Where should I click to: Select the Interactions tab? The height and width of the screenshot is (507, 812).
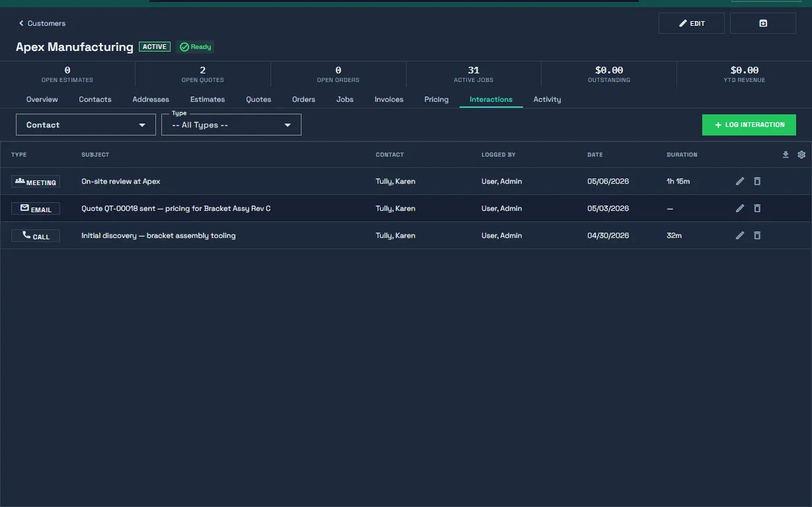point(491,99)
